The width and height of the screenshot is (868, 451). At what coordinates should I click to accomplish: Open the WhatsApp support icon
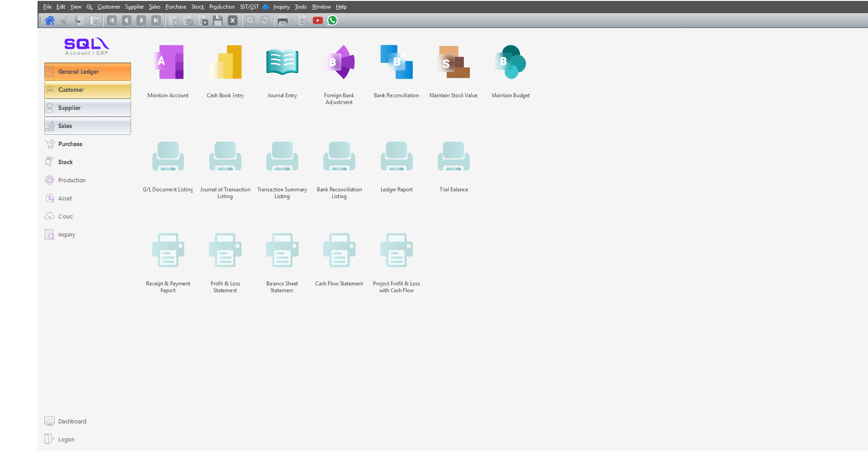click(332, 20)
